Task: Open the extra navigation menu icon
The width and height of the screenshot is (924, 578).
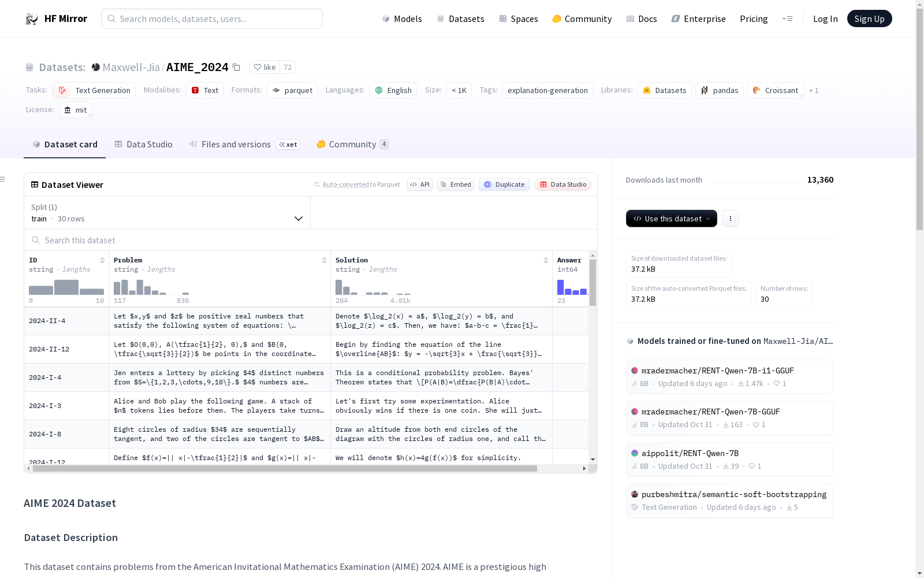Action: tap(787, 18)
